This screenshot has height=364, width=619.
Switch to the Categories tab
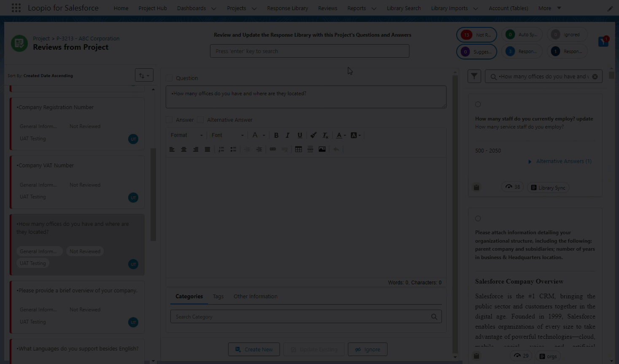coord(189,297)
